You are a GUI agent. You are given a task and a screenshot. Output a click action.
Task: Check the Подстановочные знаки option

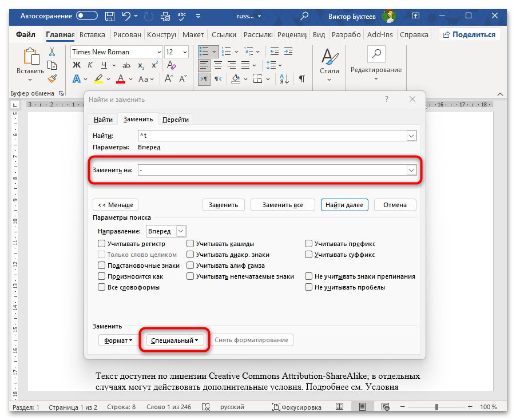tap(102, 266)
